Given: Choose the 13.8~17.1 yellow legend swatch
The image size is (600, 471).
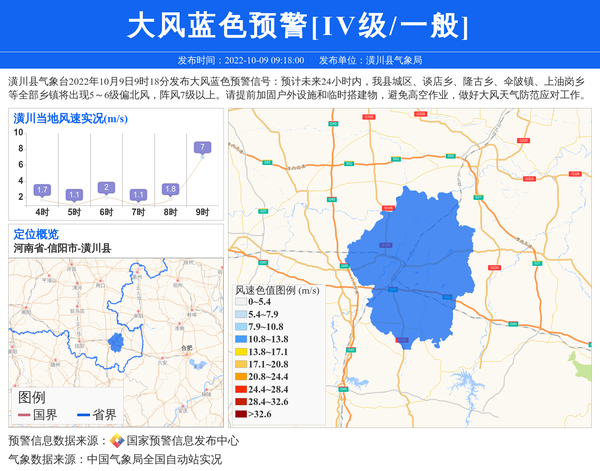Looking at the screenshot, I should pyautogui.click(x=241, y=352).
